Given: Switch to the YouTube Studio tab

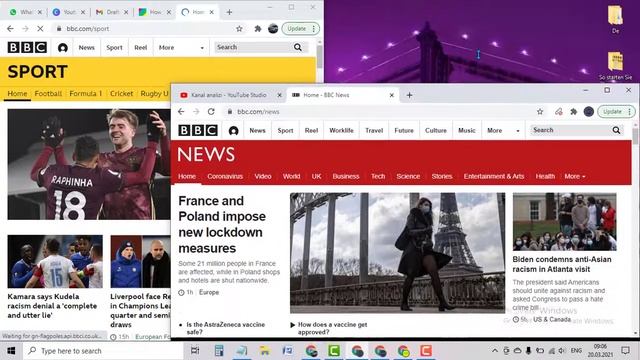Looking at the screenshot, I should [229, 95].
